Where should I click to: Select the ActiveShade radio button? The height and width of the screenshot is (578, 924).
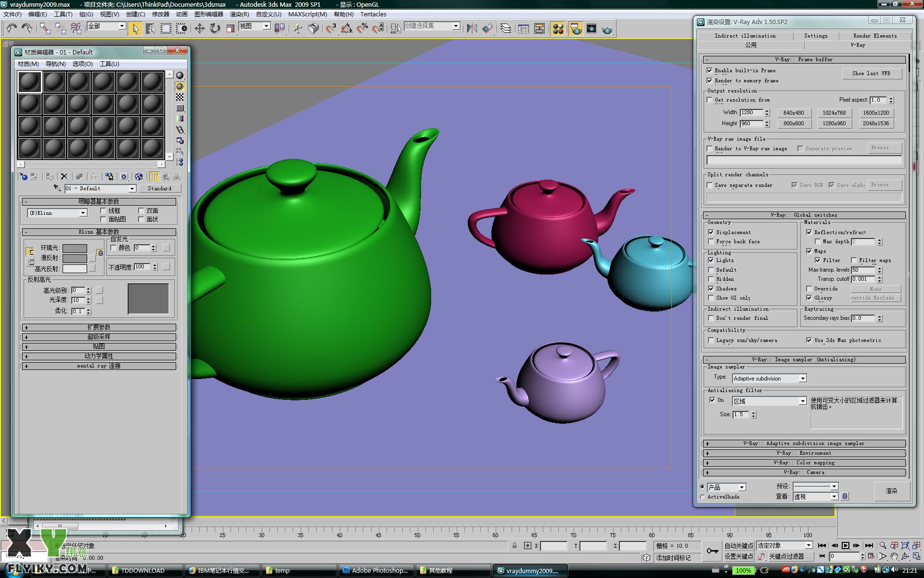[702, 497]
